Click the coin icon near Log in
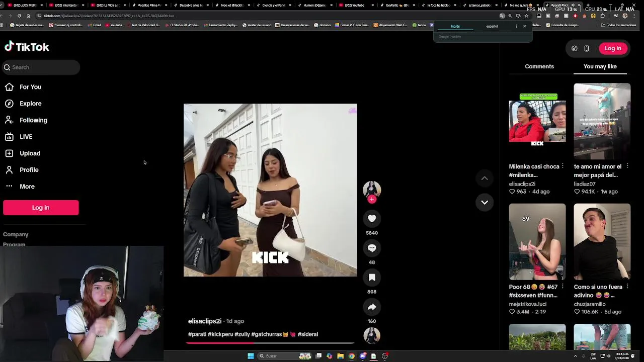This screenshot has width=644, height=362. tap(575, 48)
